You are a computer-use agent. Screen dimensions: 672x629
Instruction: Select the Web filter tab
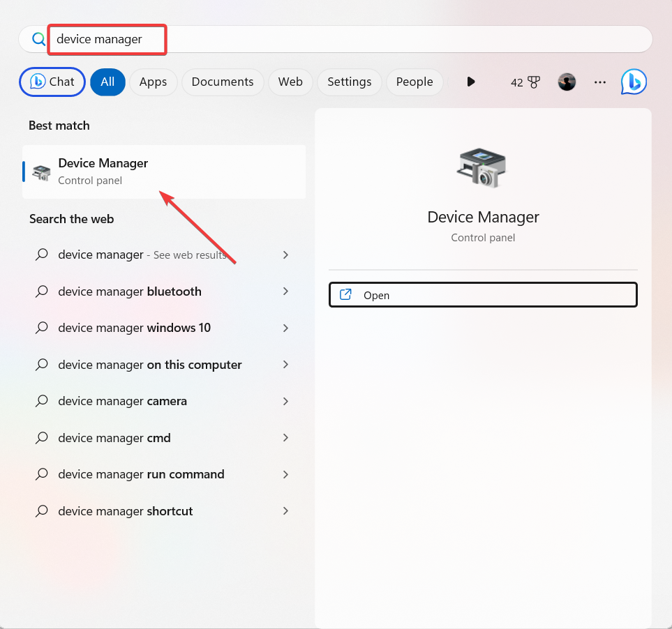(x=290, y=82)
